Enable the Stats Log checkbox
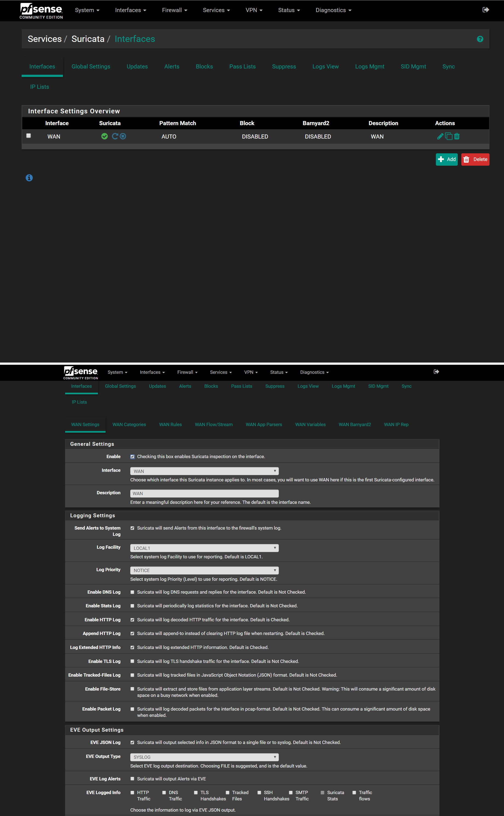Screen dimensions: 504x816 (132, 606)
